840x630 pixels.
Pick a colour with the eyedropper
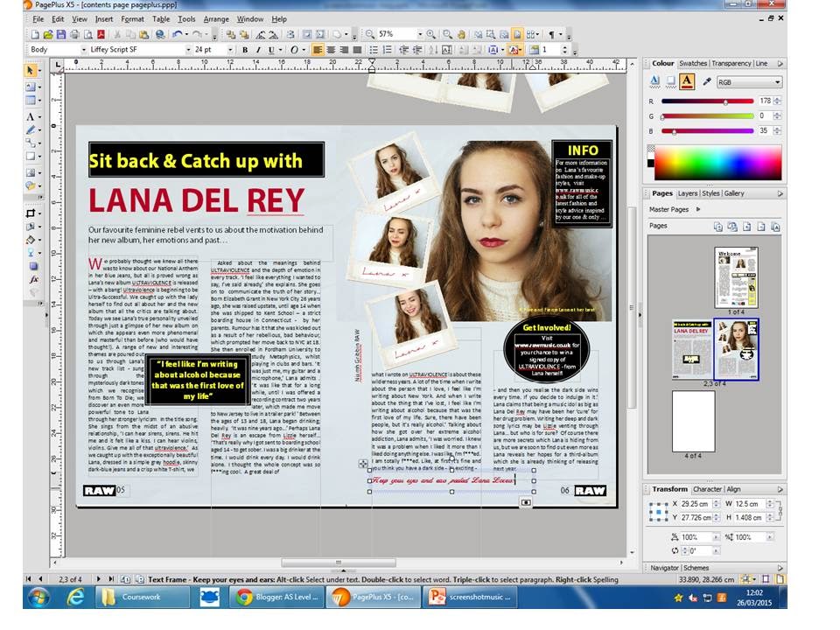tap(707, 82)
